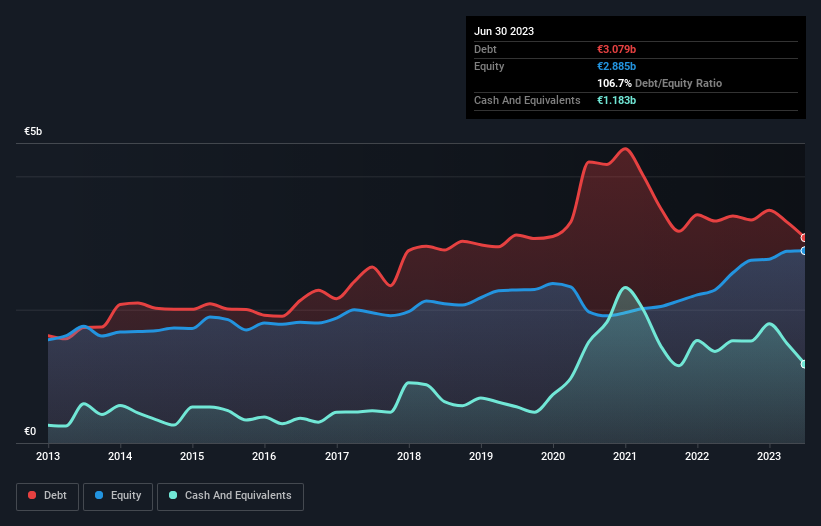
Task: Click the teal Cash And Equivalents legend dot
Action: [x=173, y=495]
